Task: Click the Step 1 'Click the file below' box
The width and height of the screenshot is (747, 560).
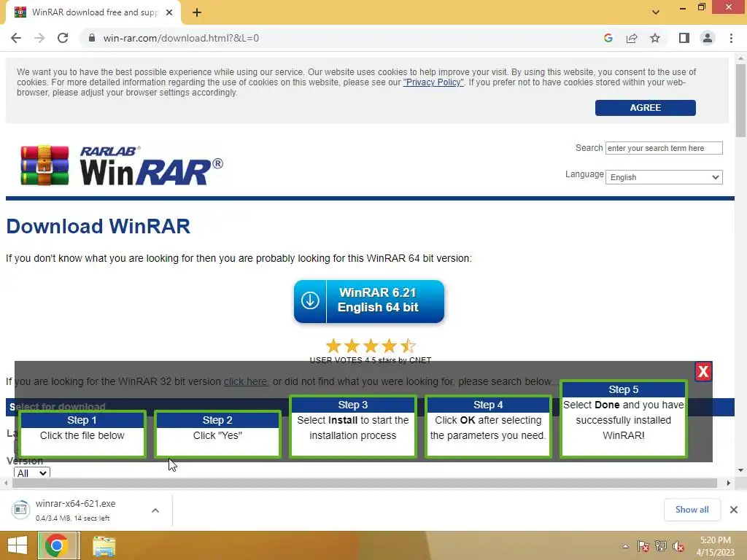Action: tap(82, 434)
